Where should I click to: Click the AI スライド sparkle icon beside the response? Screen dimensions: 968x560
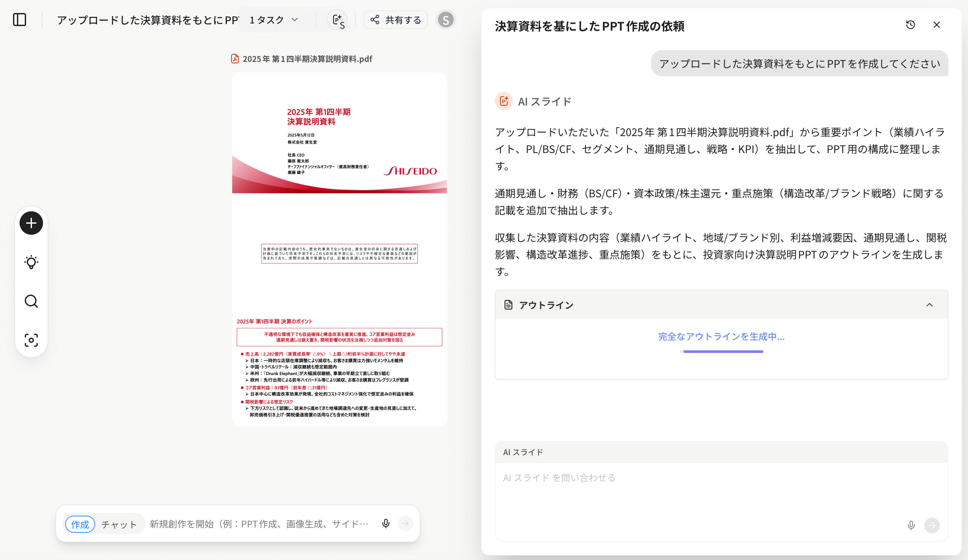coord(504,101)
